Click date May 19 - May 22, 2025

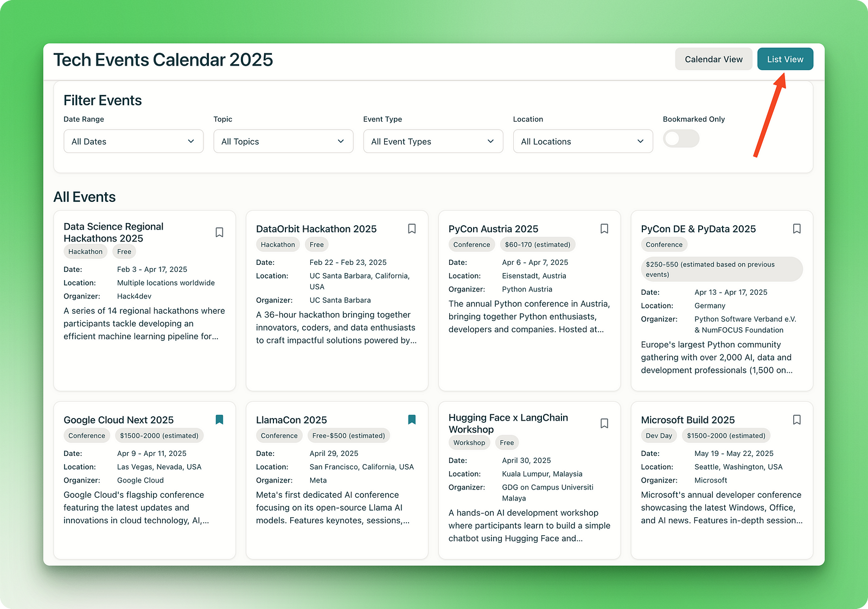click(x=734, y=454)
